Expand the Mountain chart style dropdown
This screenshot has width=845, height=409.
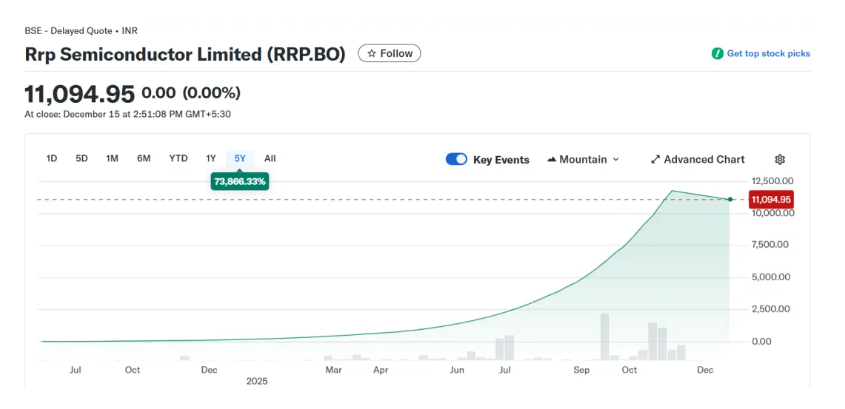(616, 159)
